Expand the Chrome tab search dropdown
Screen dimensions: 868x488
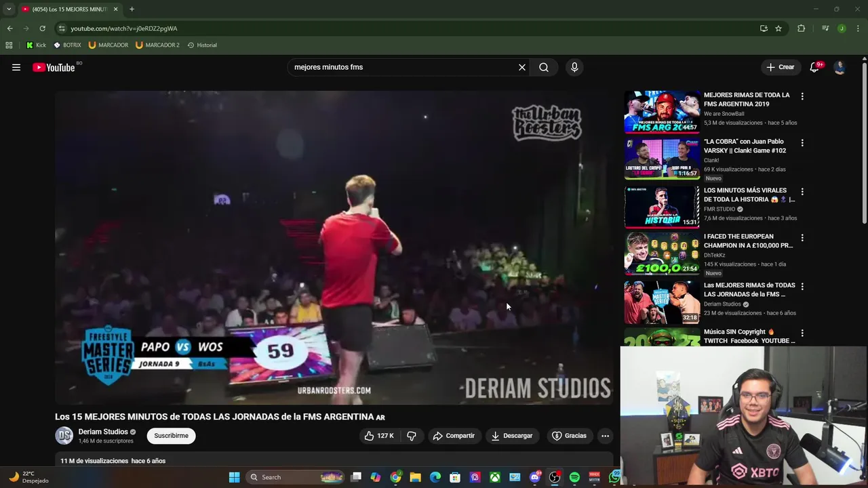click(x=9, y=9)
